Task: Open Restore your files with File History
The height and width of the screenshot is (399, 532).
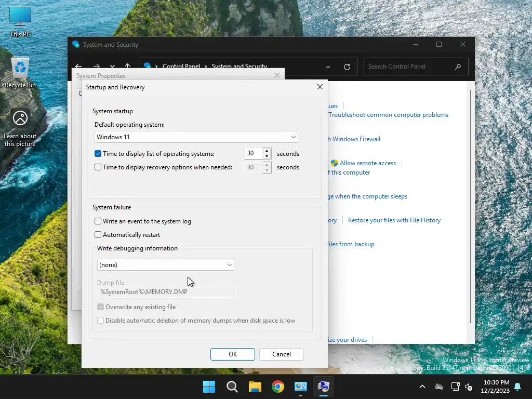Action: (394, 220)
